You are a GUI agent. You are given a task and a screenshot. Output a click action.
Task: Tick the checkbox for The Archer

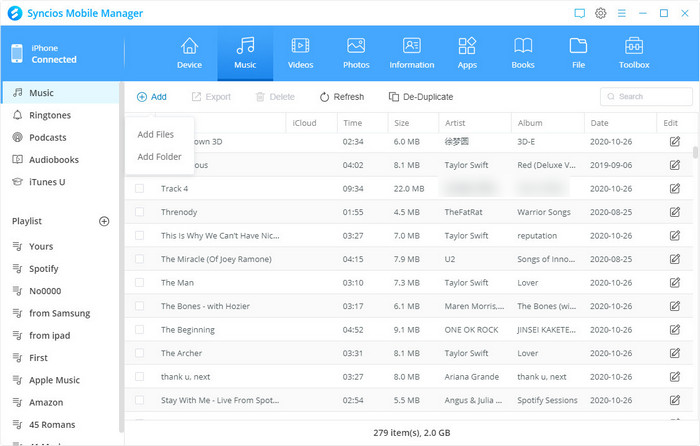point(139,353)
